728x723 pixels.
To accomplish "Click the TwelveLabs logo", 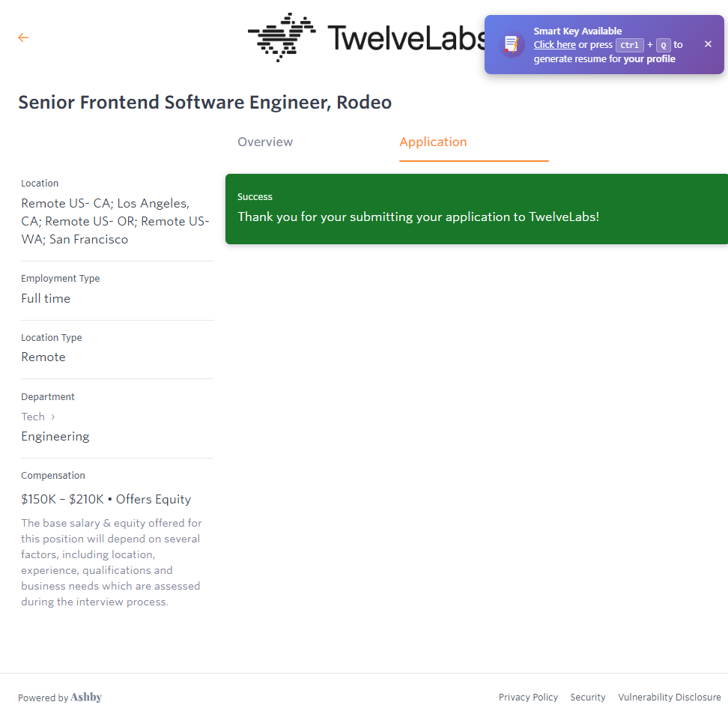I will (367, 37).
